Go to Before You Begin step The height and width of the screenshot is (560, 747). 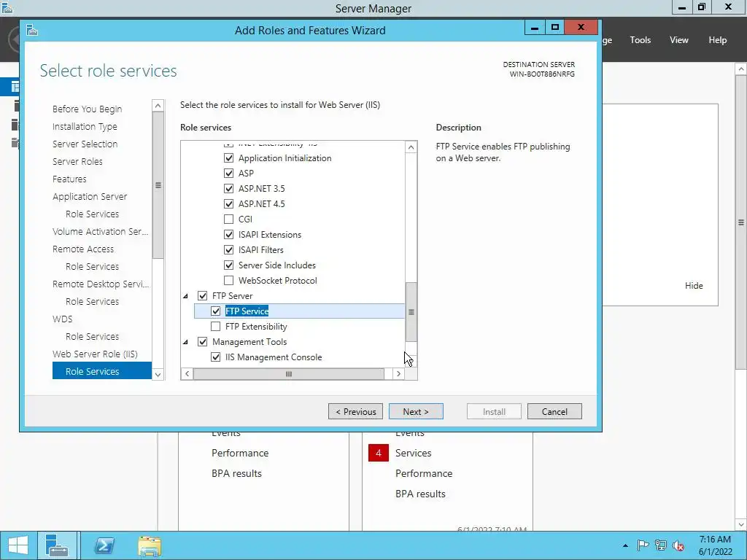click(x=88, y=109)
